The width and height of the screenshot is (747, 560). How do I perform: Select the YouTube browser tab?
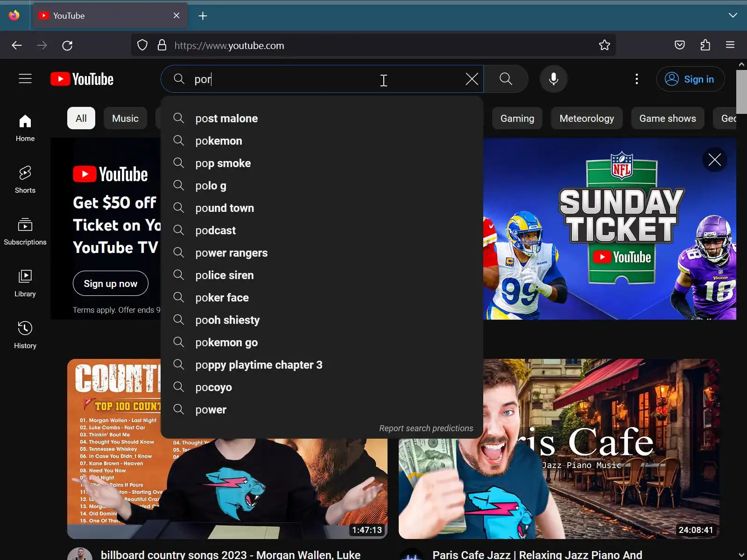coord(110,15)
